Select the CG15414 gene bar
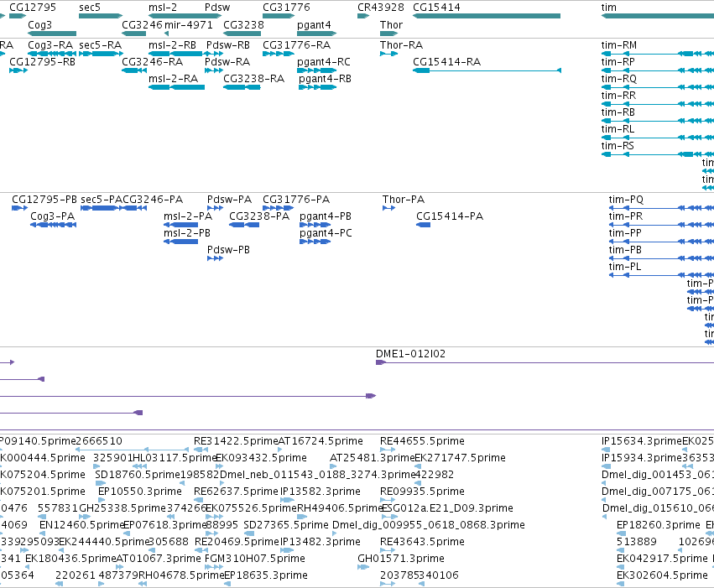This screenshot has height=588, width=714. [487, 16]
